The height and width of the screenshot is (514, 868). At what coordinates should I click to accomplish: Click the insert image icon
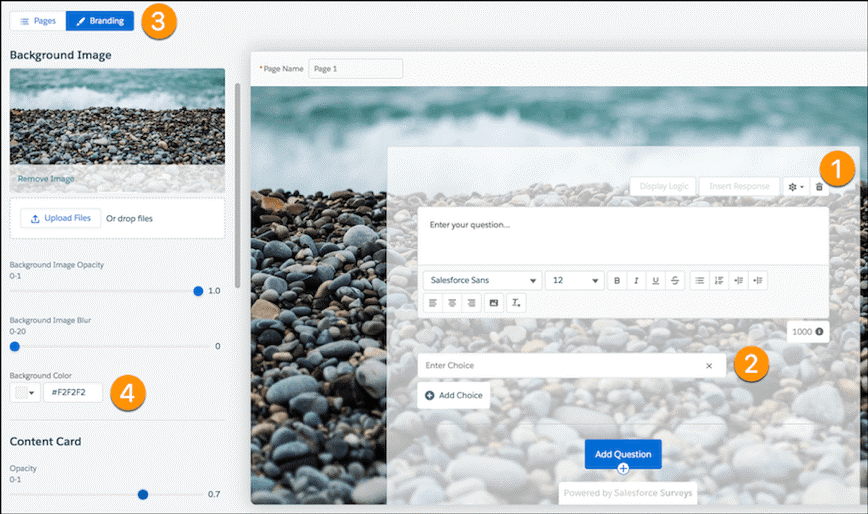click(493, 302)
